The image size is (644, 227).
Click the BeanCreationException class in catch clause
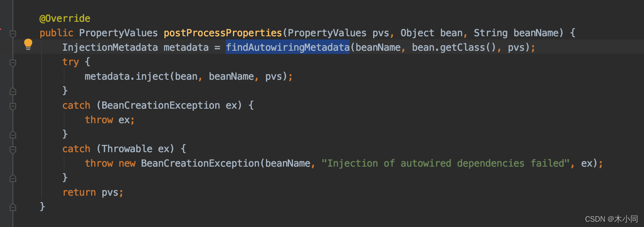pos(161,105)
